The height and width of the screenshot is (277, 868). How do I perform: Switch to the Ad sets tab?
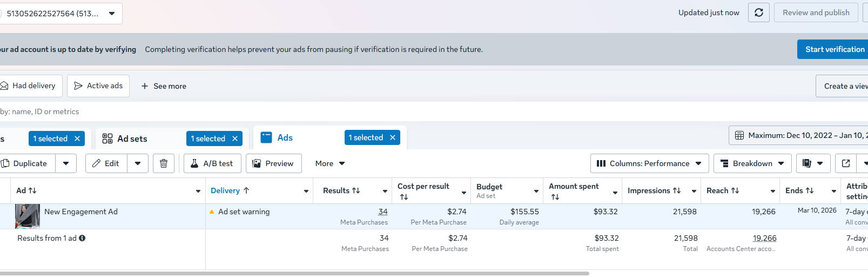[x=132, y=139]
